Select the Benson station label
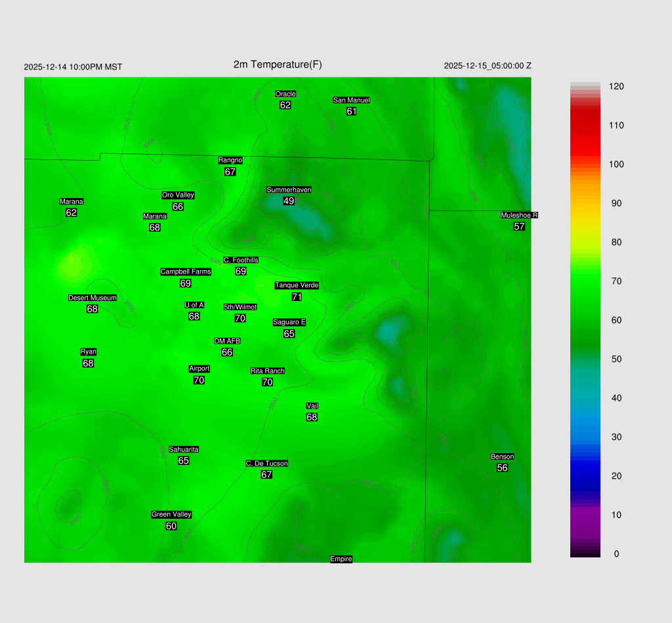The image size is (672, 623). [502, 456]
